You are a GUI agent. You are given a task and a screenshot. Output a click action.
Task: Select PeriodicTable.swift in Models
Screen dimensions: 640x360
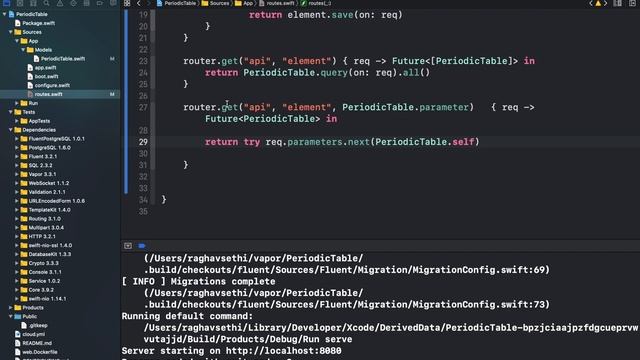click(63, 59)
